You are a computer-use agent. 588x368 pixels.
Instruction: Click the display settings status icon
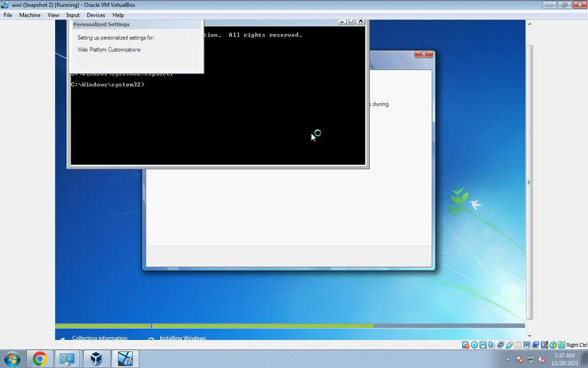point(526,345)
